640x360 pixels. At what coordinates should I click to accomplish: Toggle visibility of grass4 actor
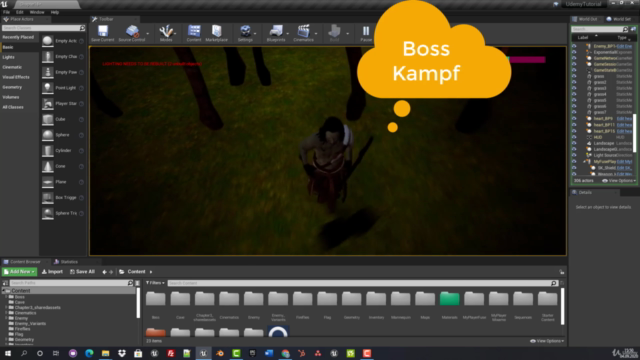coord(574,94)
